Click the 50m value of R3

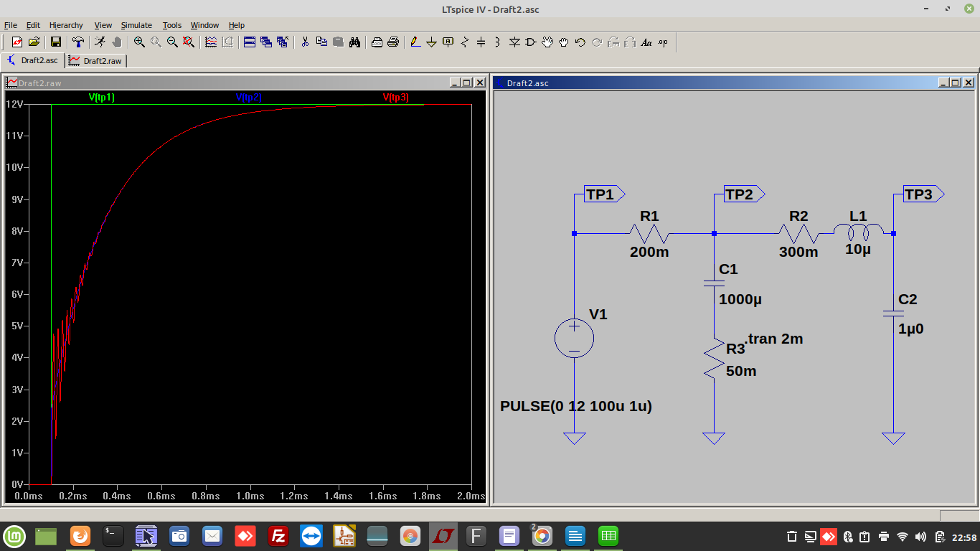[741, 371]
